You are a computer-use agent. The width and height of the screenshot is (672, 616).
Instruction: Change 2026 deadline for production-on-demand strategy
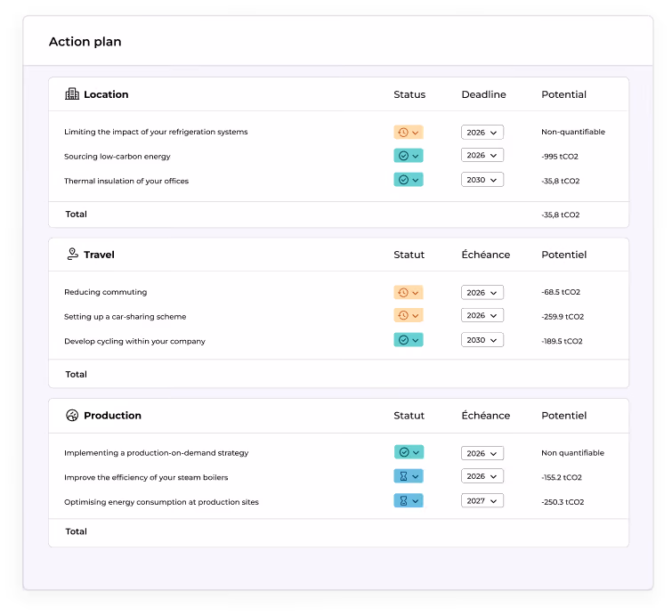[482, 453]
